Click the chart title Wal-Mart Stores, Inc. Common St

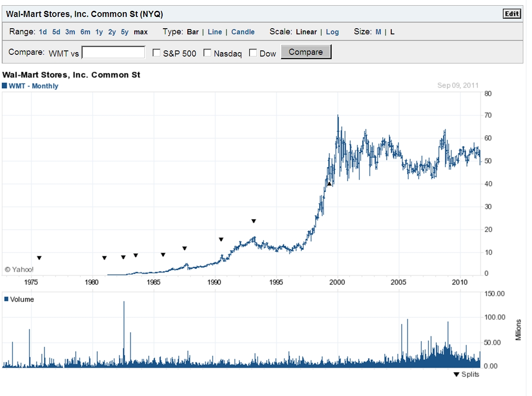click(x=71, y=75)
